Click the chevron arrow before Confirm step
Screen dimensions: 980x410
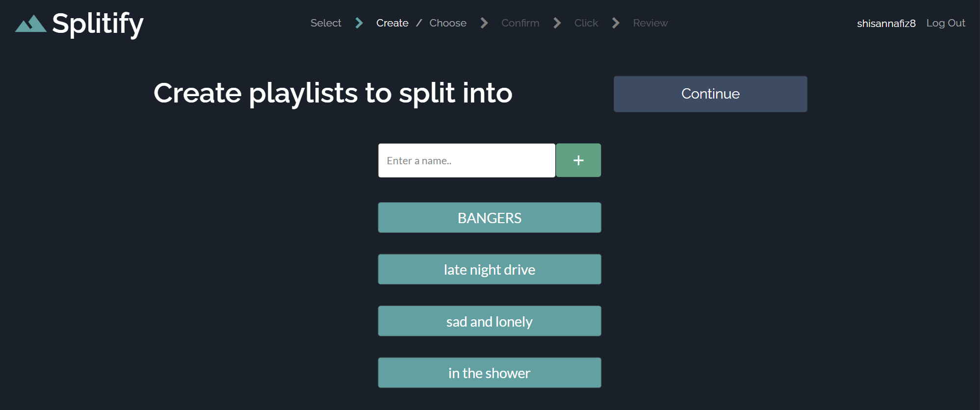coord(484,23)
